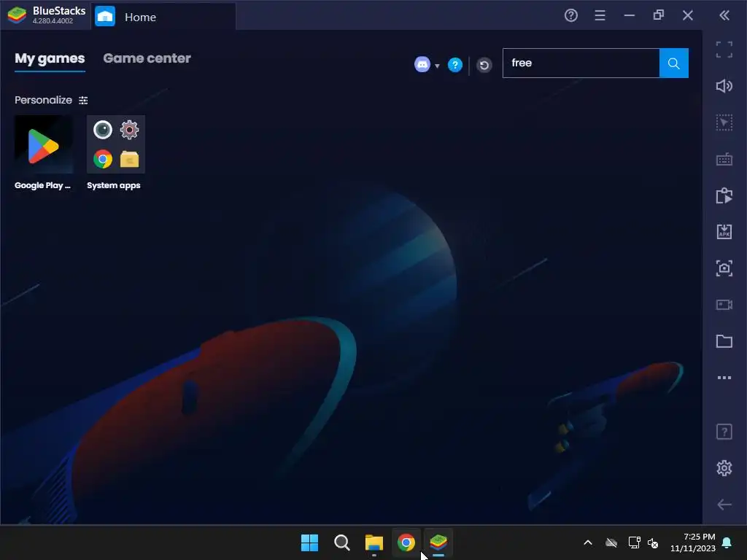The width and height of the screenshot is (747, 560).
Task: Click the volume speaker icon in the sidebar
Action: pos(724,86)
